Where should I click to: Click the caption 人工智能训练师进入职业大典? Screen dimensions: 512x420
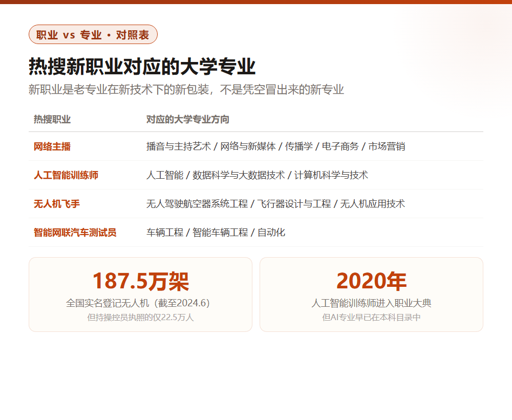click(372, 303)
